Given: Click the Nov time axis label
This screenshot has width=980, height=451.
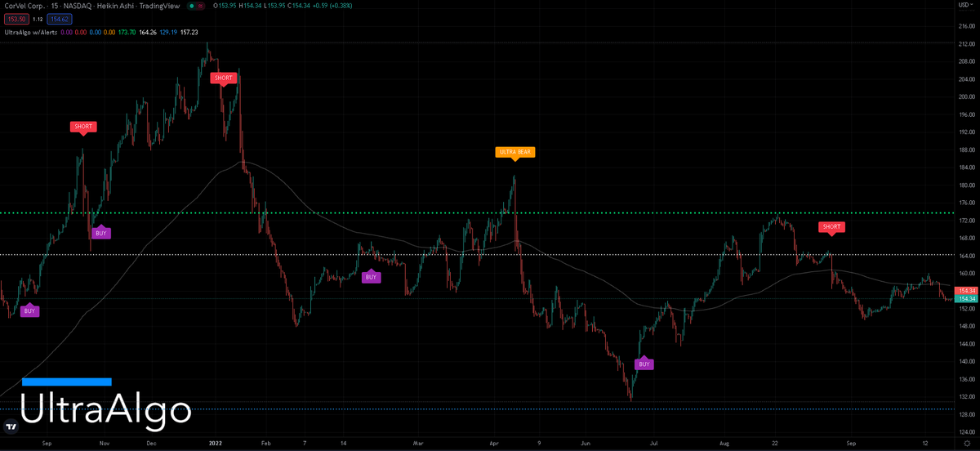Looking at the screenshot, I should point(104,442).
